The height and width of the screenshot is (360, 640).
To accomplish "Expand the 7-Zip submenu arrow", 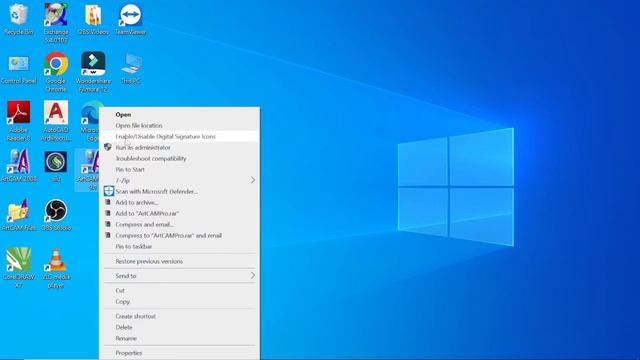I will 253,180.
